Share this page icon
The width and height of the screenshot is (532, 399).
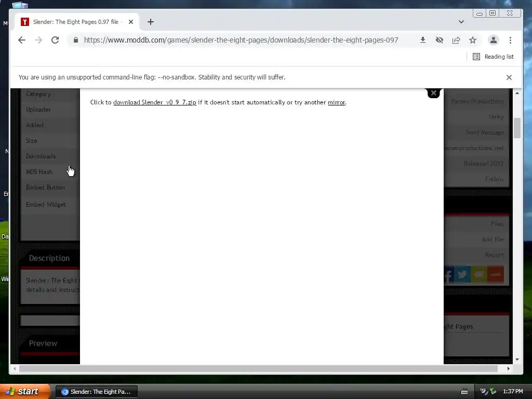coord(456,40)
